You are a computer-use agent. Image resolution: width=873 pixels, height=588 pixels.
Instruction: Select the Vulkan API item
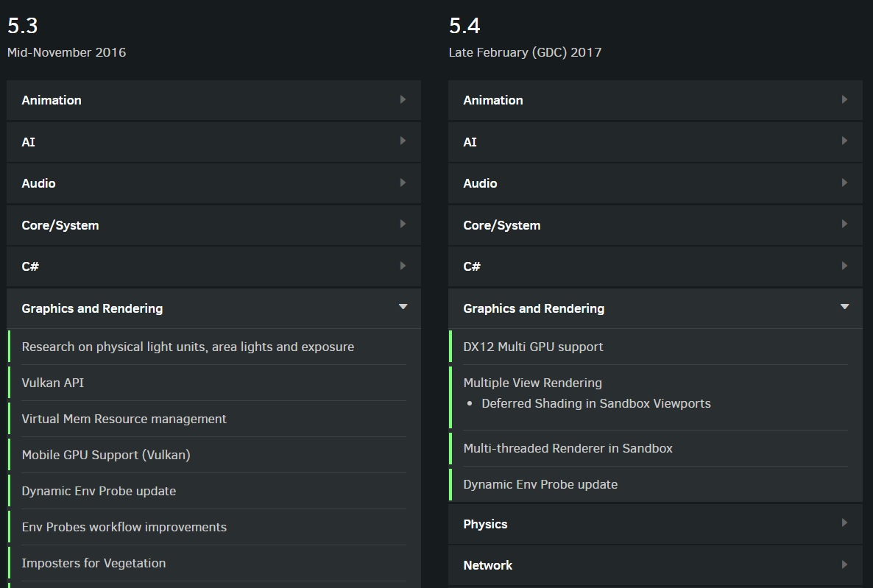click(53, 383)
